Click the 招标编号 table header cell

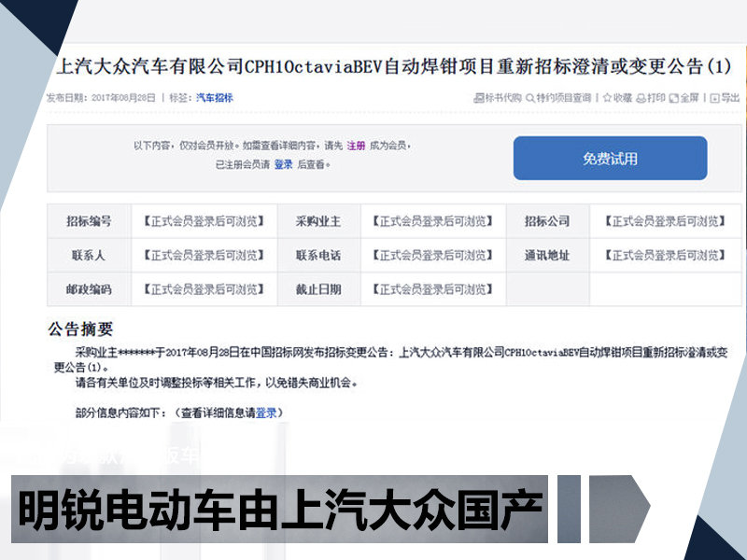89,221
